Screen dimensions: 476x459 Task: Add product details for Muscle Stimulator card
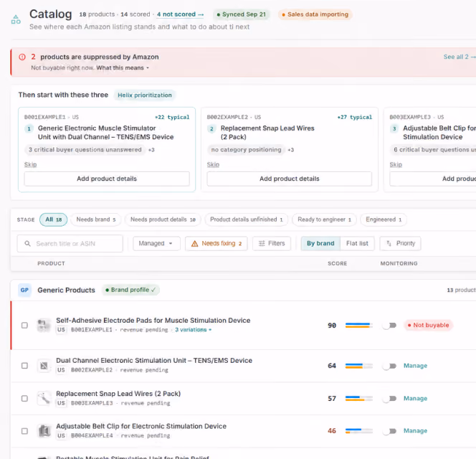pos(107,179)
